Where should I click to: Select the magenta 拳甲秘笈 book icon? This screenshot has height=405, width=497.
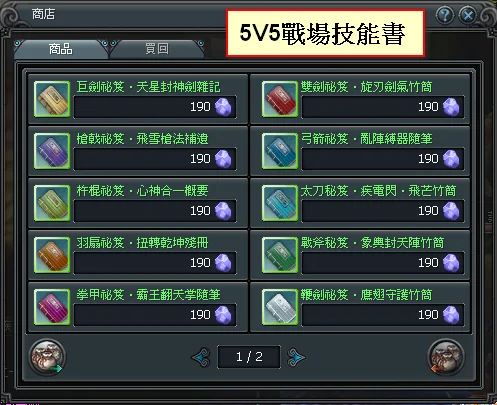52,307
